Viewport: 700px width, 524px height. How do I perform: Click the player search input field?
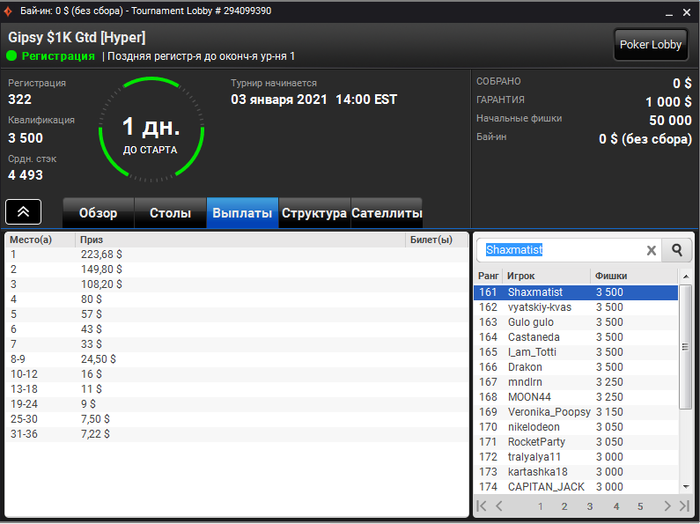[562, 250]
